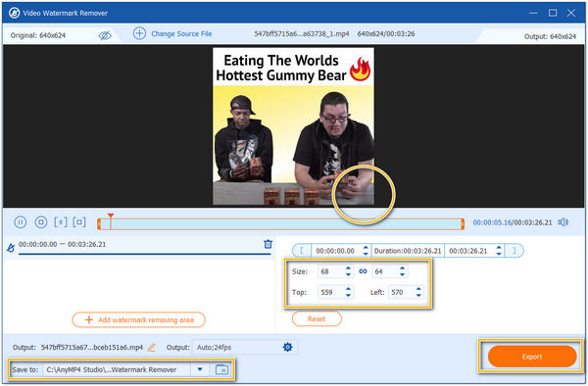Click the right bracket end button
The width and height of the screenshot is (588, 386).
tap(514, 251)
